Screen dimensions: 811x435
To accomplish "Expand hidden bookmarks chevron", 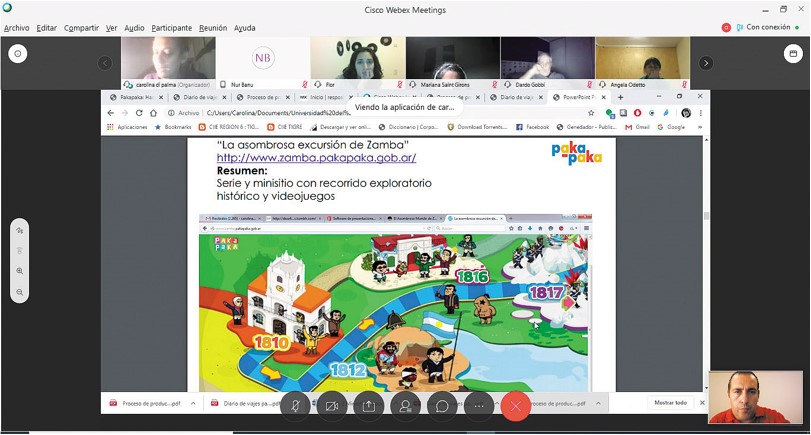I will (x=700, y=127).
